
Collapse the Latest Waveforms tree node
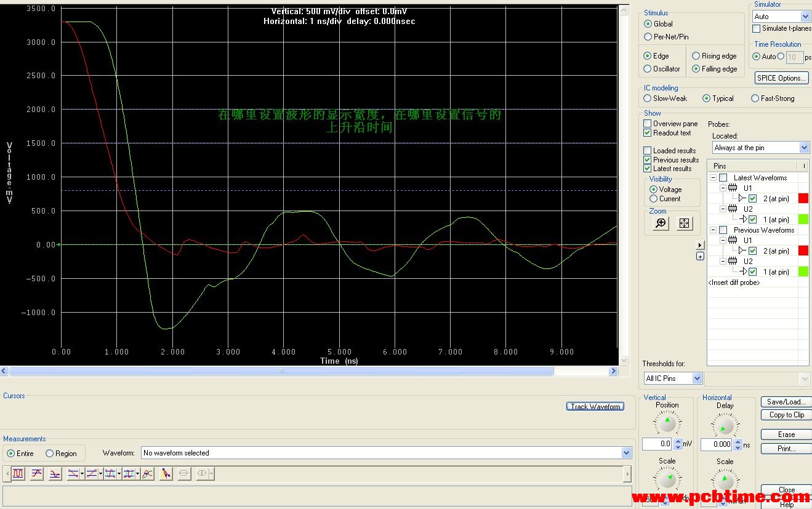713,178
